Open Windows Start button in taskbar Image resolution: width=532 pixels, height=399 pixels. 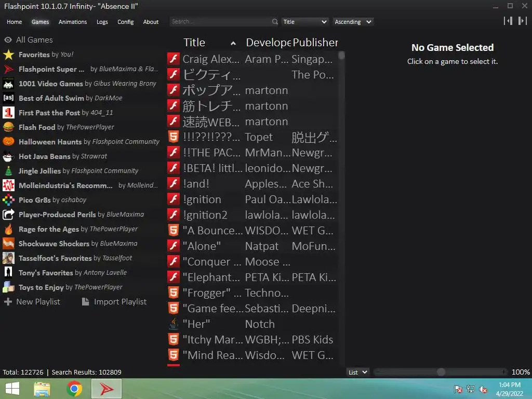pos(12,389)
